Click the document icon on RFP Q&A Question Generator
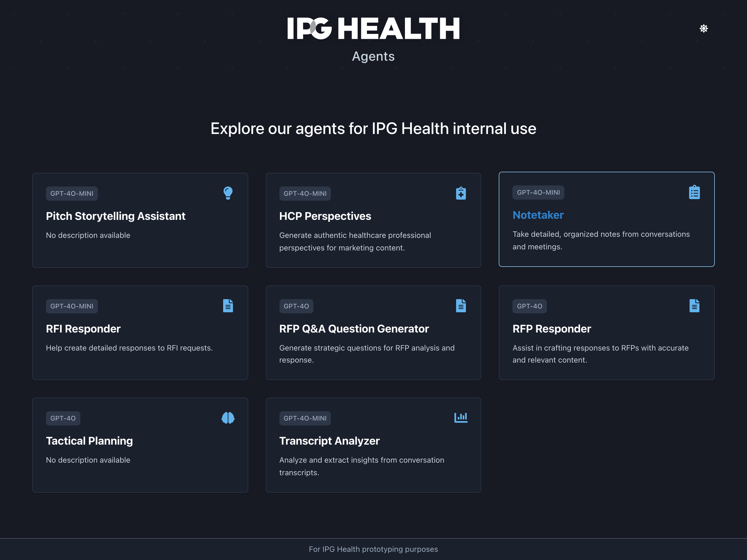Viewport: 747px width, 560px height. [x=461, y=306]
